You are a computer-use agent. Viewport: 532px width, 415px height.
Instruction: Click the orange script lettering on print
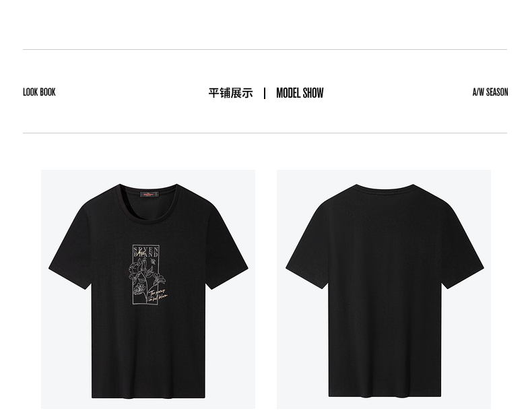pyautogui.click(x=158, y=296)
